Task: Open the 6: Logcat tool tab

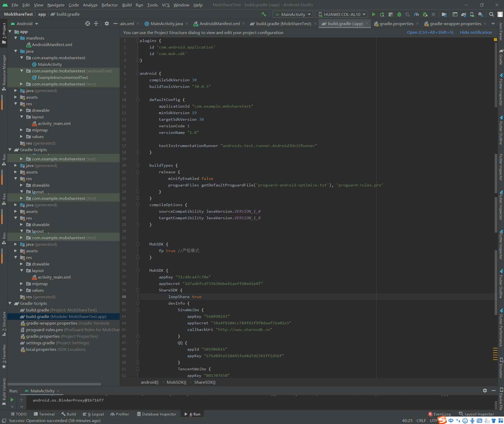Action: [93, 414]
